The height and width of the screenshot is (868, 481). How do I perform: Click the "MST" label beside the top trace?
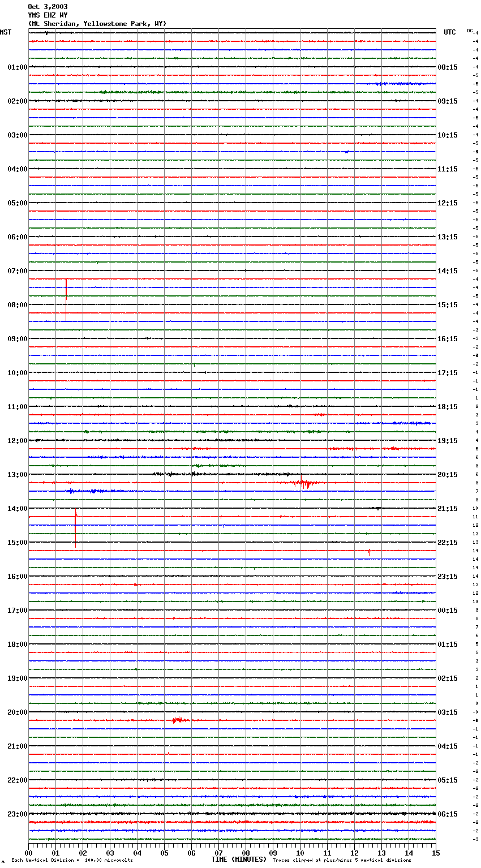pos(6,32)
